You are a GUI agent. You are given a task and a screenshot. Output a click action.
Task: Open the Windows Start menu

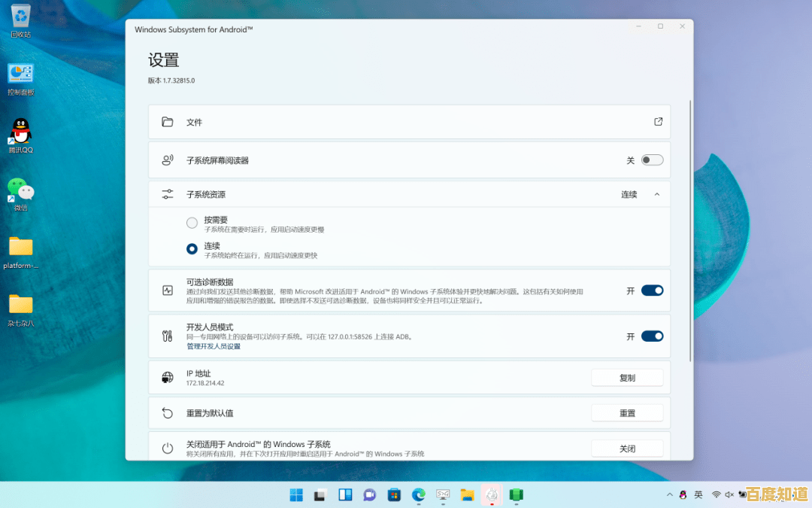click(x=296, y=495)
